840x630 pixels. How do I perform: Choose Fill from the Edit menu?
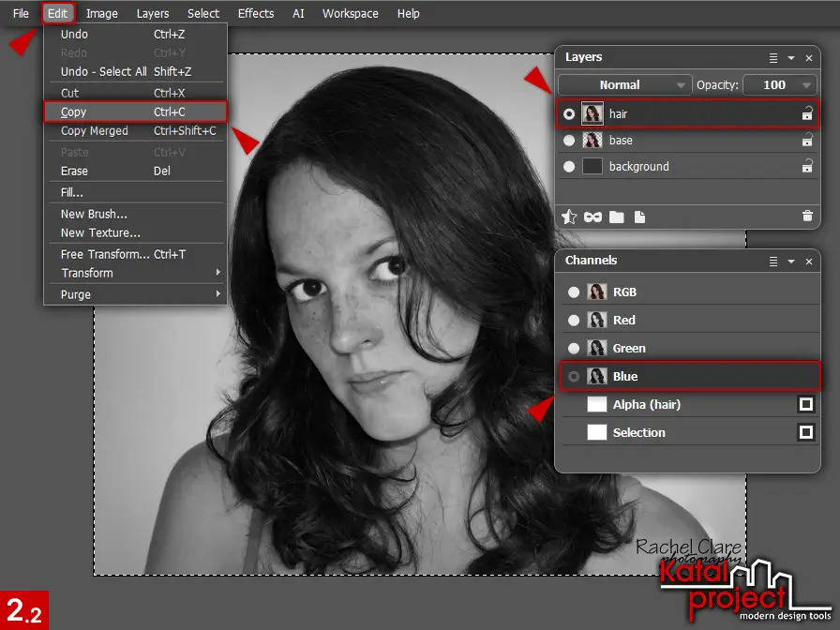click(73, 192)
